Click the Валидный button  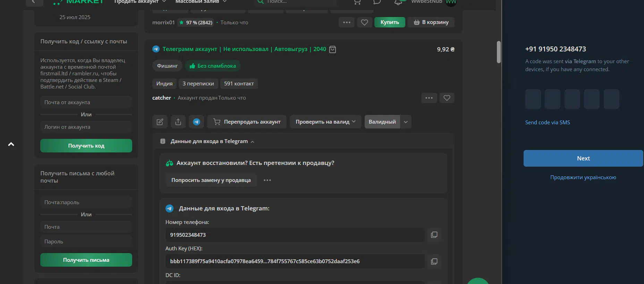click(382, 122)
